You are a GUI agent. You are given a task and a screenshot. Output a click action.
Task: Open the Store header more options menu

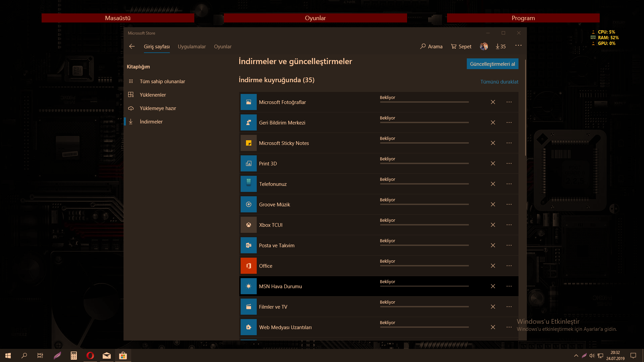coord(518,45)
